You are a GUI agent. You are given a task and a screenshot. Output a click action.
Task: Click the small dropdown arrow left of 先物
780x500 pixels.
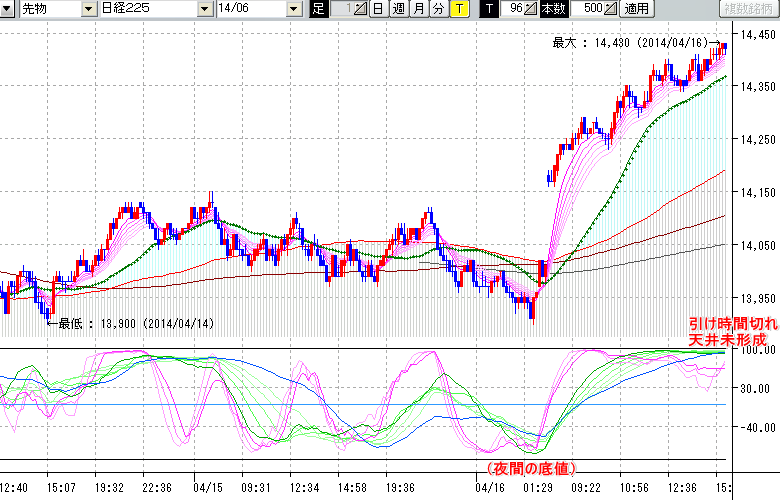(8, 9)
